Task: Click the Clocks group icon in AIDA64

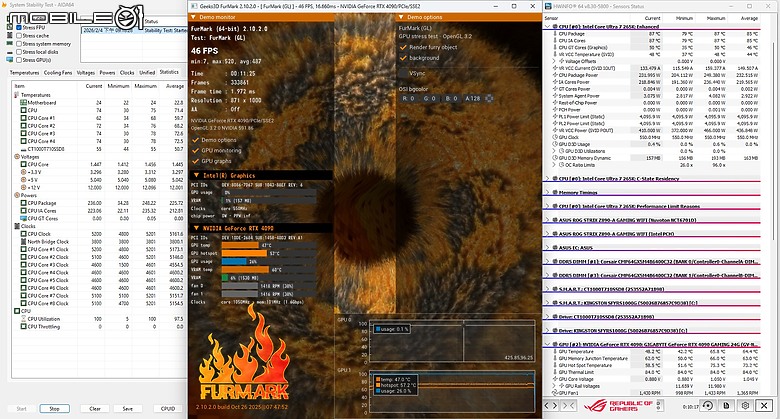Action: point(17,226)
